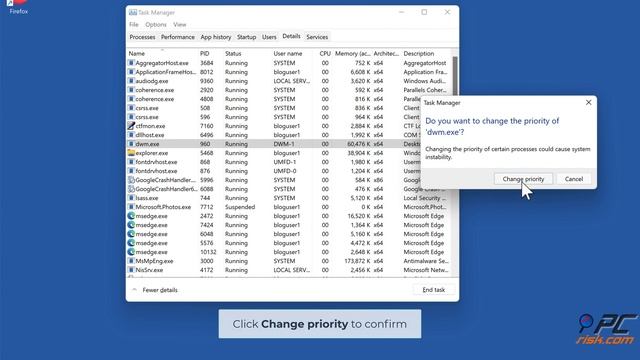The height and width of the screenshot is (360, 640).
Task: Click PID 3684 cell of AggregatorHost.exe
Action: pyautogui.click(x=207, y=63)
